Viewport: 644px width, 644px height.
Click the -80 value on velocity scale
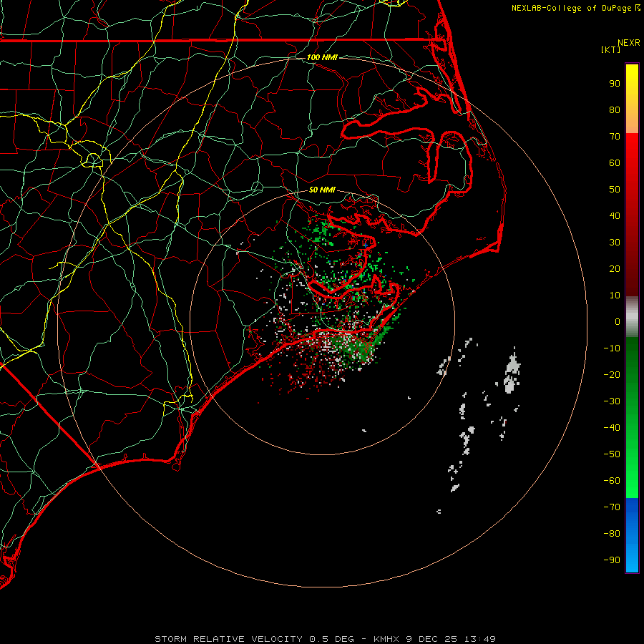612,534
